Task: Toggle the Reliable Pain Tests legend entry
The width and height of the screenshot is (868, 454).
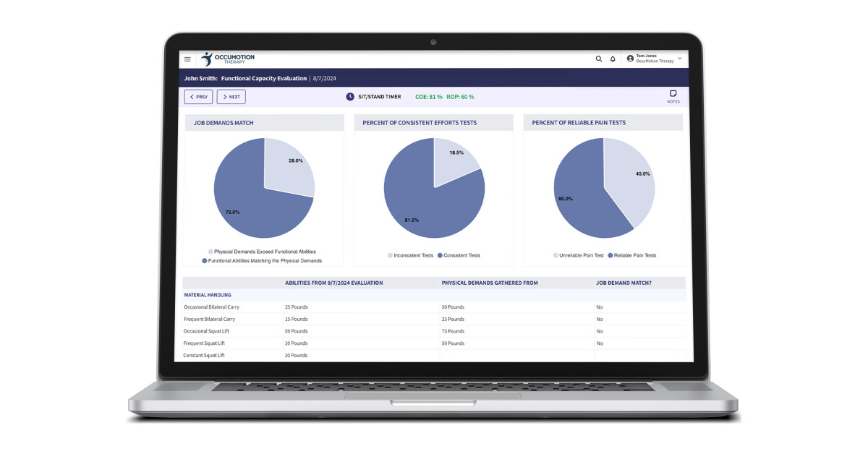Action: coord(634,255)
